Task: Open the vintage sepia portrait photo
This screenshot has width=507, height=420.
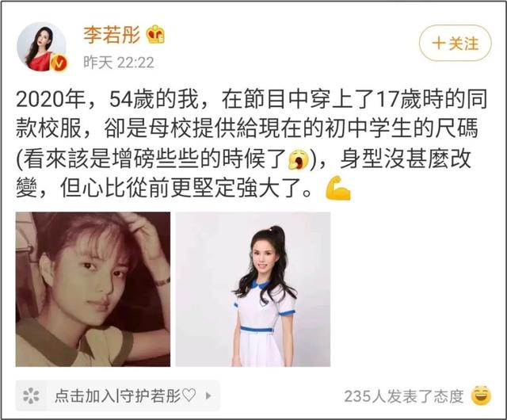Action: (93, 289)
